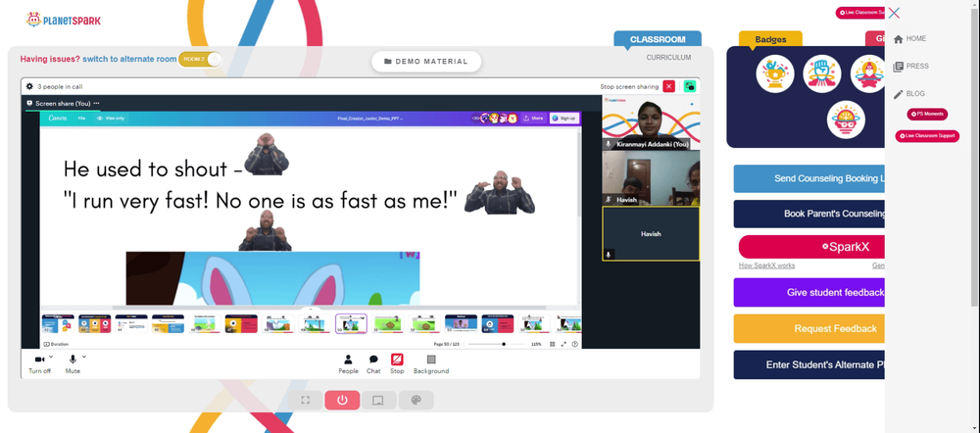Select the glowing lightbulb brain badge
This screenshot has width=980, height=433.
[846, 120]
